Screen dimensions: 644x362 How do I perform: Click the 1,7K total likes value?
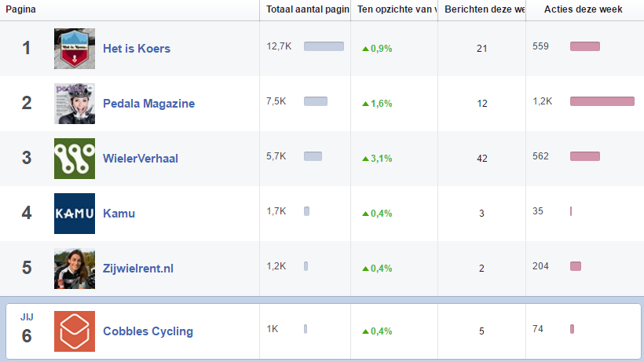point(276,211)
